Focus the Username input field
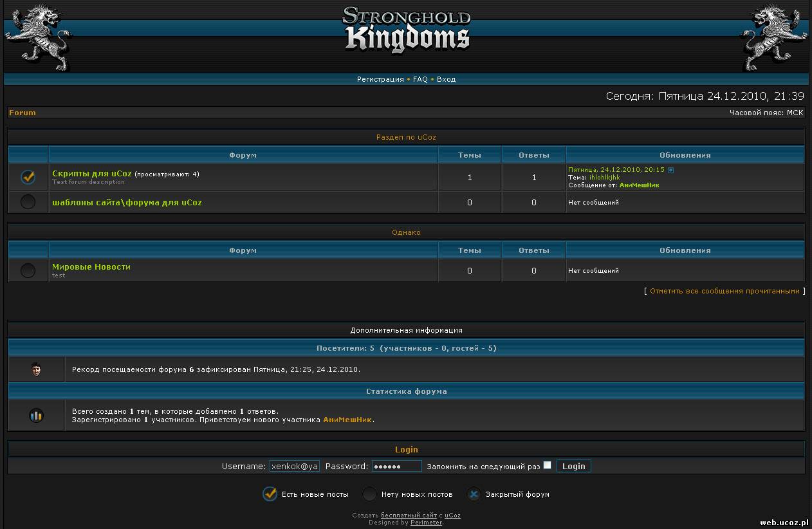This screenshot has width=812, height=529. (x=295, y=466)
